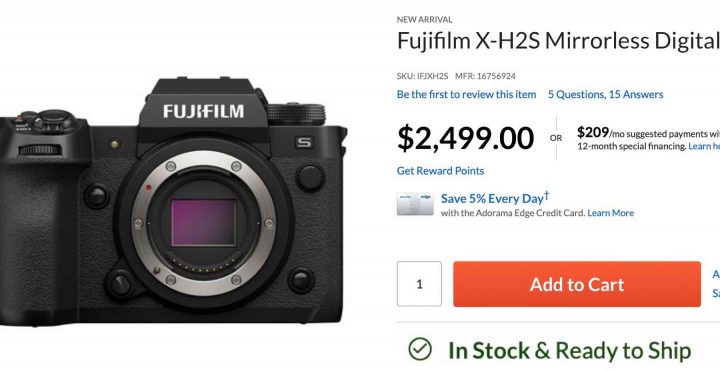This screenshot has width=720, height=371.
Task: Click the S badge on camera body
Action: click(304, 143)
